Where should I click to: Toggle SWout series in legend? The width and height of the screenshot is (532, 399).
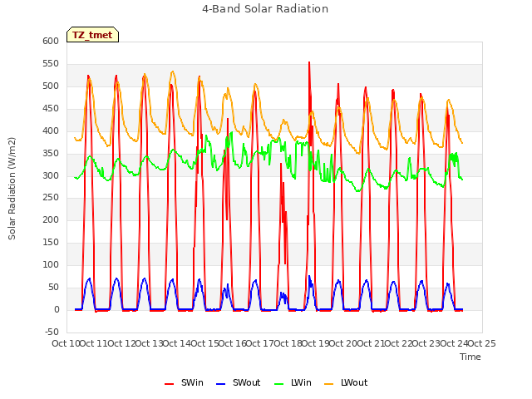(x=238, y=382)
